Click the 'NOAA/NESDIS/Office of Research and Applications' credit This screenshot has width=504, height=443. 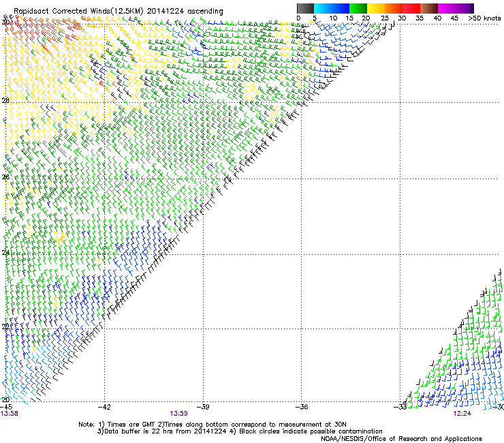pyautogui.click(x=401, y=439)
